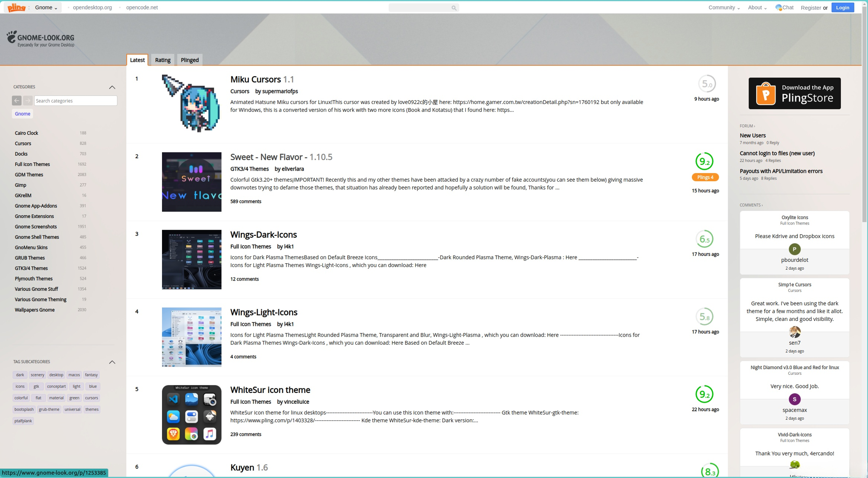The image size is (868, 478).
Task: Click the Search categories input field
Action: (x=75, y=101)
